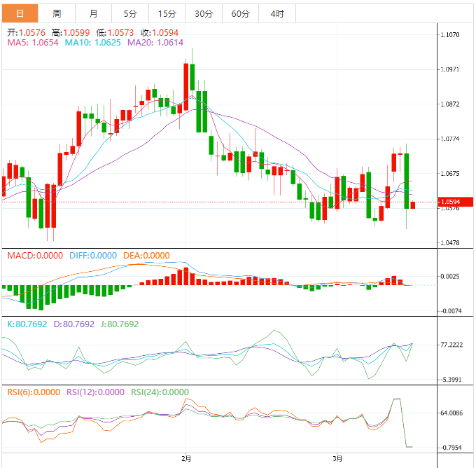The width and height of the screenshot is (476, 468).
Task: Click the RSI(24) indicator label
Action: [160, 392]
